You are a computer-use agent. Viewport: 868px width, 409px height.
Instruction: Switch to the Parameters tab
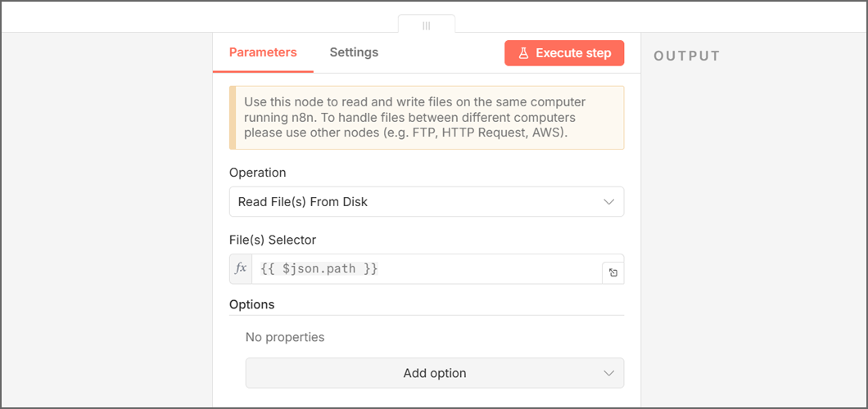[263, 52]
